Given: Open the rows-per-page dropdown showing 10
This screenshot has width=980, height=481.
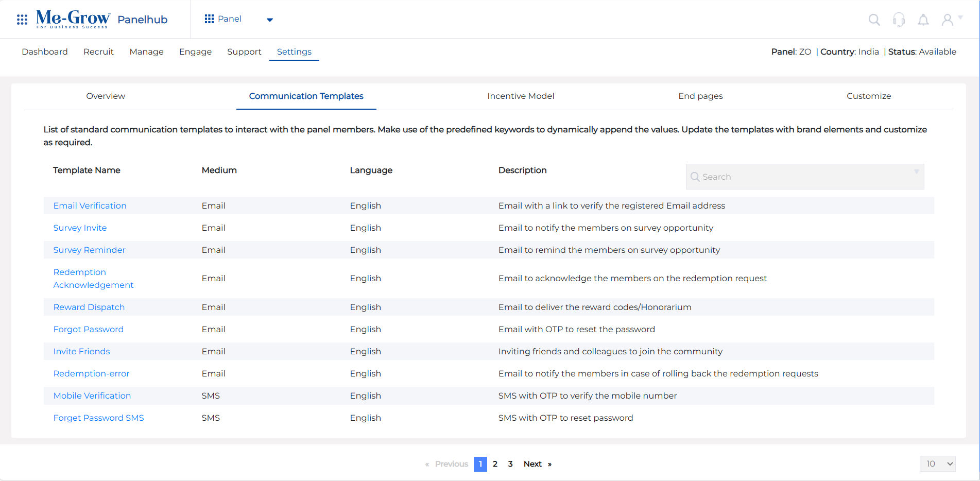Looking at the screenshot, I should [x=937, y=463].
